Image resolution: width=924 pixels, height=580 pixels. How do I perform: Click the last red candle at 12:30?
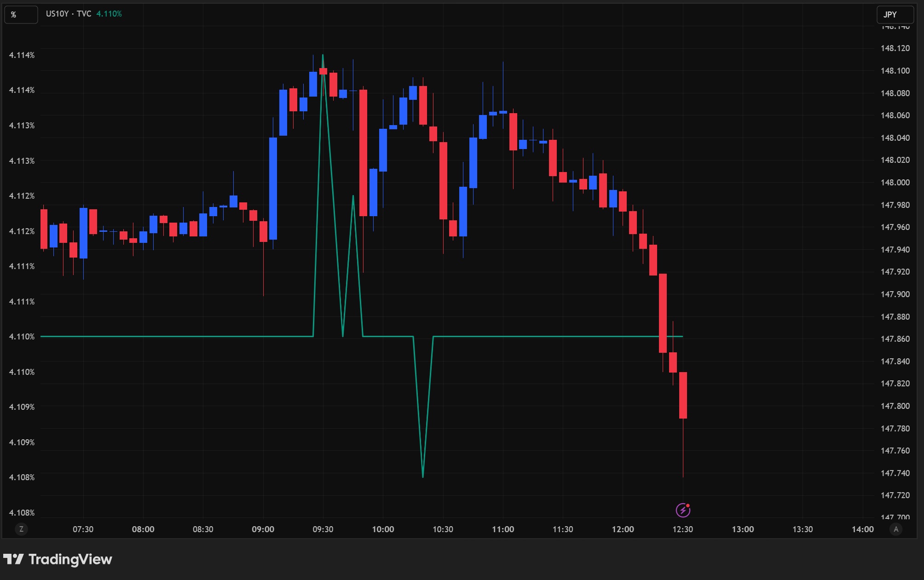click(x=683, y=396)
